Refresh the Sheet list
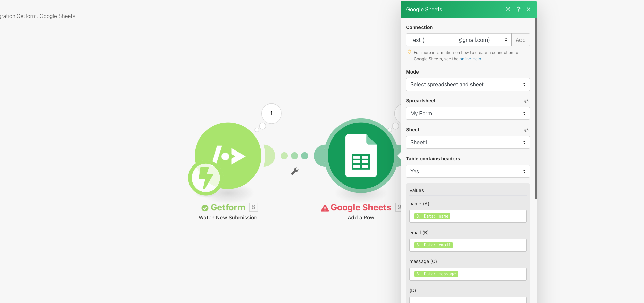This screenshot has width=644, height=303. (x=526, y=130)
